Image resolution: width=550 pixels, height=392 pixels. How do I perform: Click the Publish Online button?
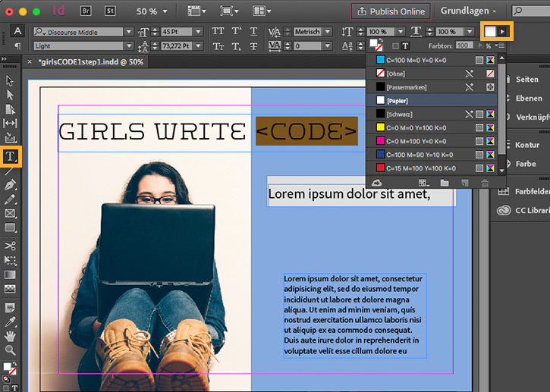391,11
